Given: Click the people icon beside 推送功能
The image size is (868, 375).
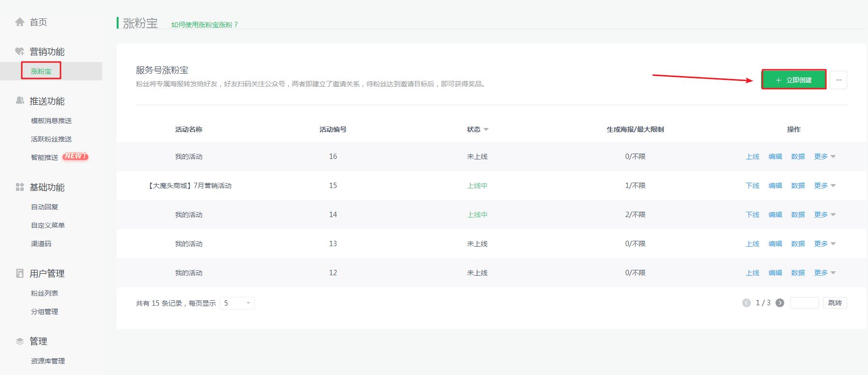Looking at the screenshot, I should [20, 100].
